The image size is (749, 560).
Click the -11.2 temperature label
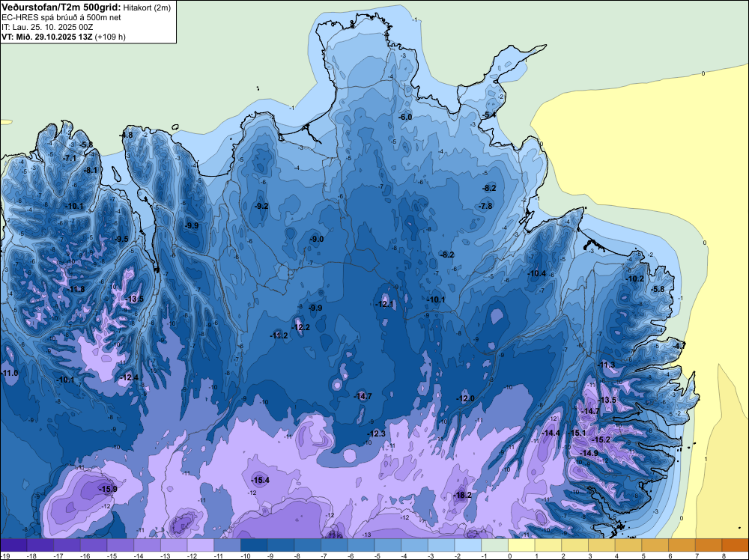coord(279,335)
